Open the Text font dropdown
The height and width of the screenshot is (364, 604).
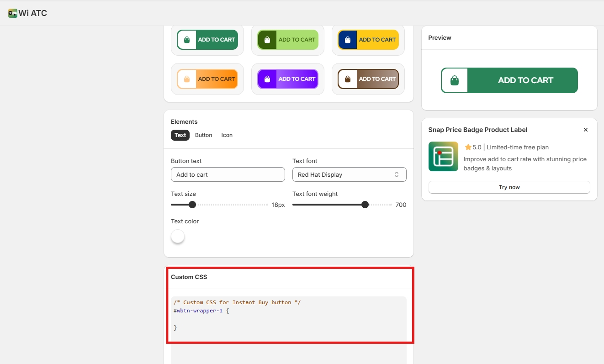tap(350, 174)
